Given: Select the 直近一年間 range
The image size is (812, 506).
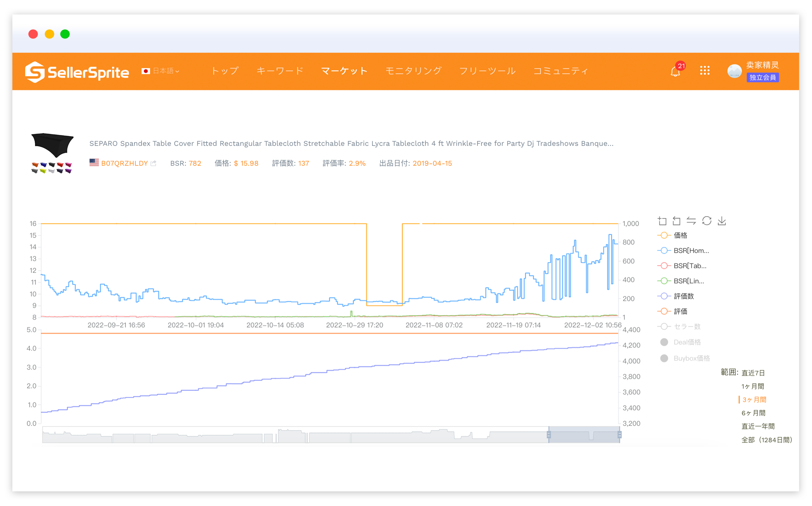Looking at the screenshot, I should point(758,427).
